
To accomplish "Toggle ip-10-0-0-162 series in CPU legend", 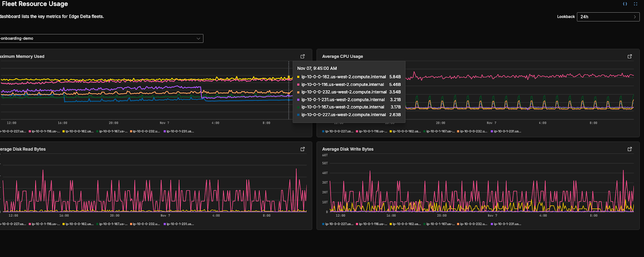I will tap(406, 132).
